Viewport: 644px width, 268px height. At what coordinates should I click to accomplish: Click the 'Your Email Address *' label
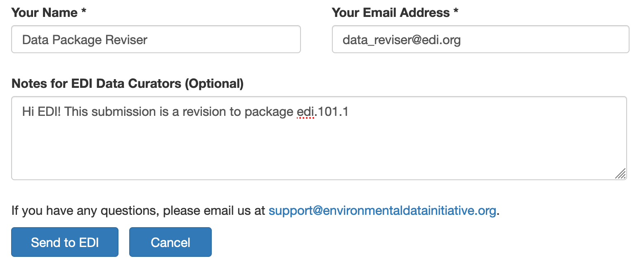(395, 12)
